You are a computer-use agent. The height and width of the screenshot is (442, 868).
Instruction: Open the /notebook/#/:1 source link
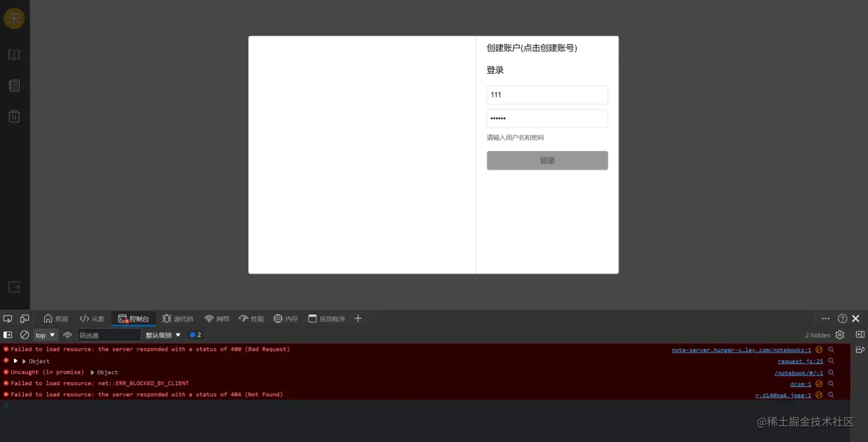(798, 373)
